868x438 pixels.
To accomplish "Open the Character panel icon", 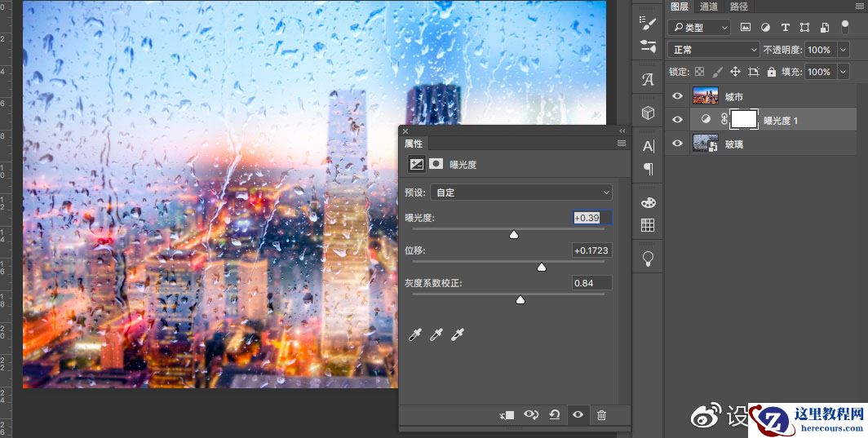I will pyautogui.click(x=648, y=147).
